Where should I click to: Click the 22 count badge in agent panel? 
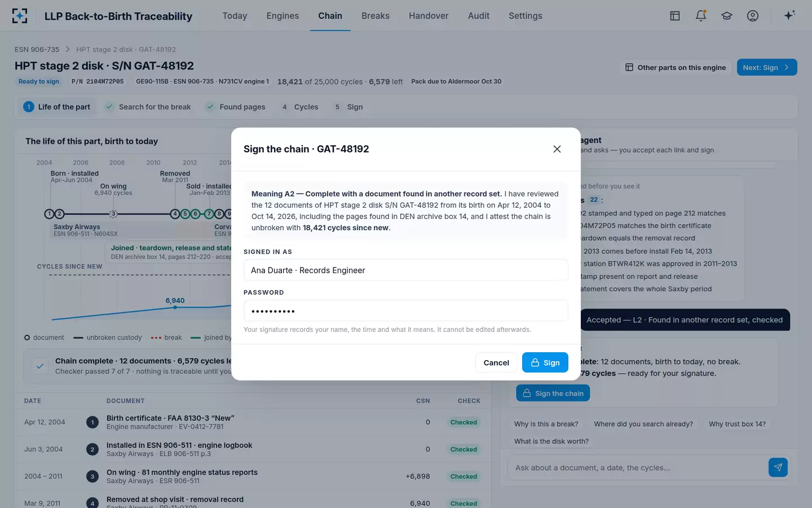(594, 200)
